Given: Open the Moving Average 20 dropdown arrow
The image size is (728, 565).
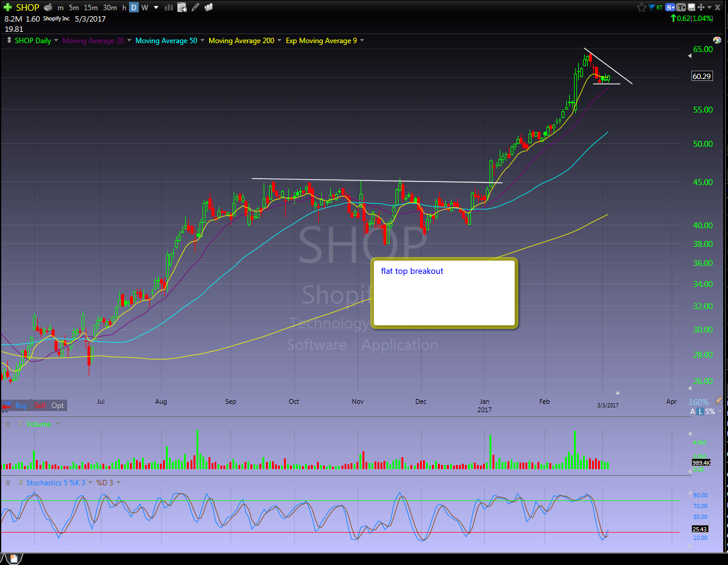Looking at the screenshot, I should click(x=129, y=41).
